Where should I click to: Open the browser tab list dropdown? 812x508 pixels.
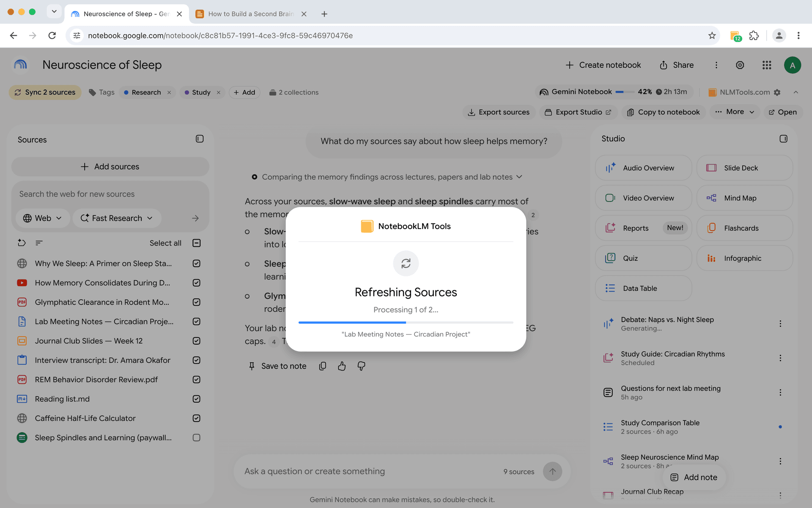54,12
